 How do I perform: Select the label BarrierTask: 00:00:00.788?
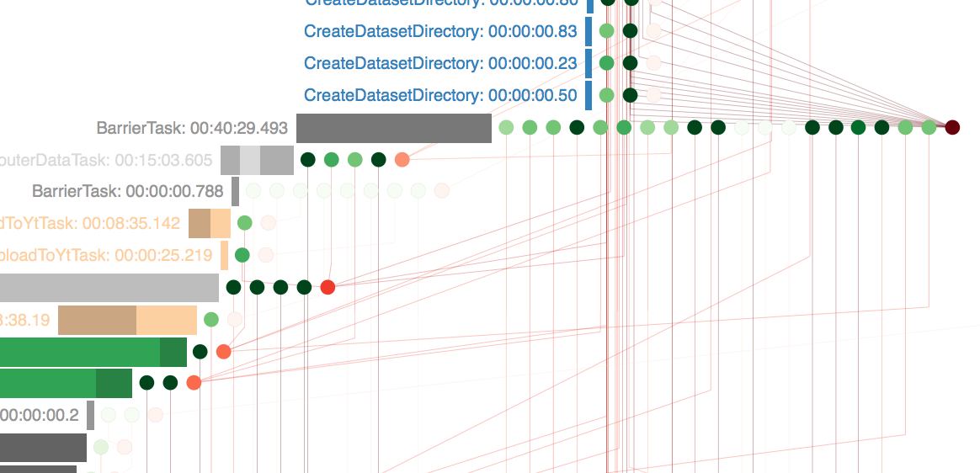tap(127, 191)
